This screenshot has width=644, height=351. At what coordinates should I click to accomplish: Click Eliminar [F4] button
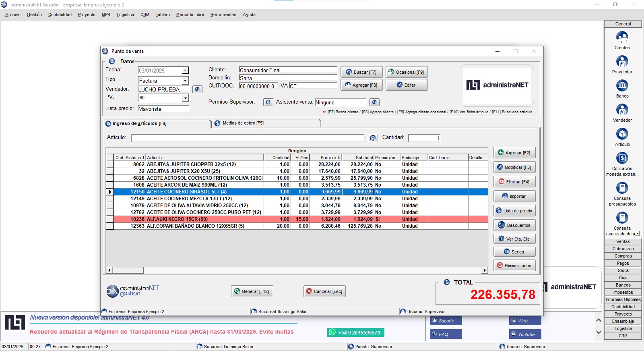(514, 182)
